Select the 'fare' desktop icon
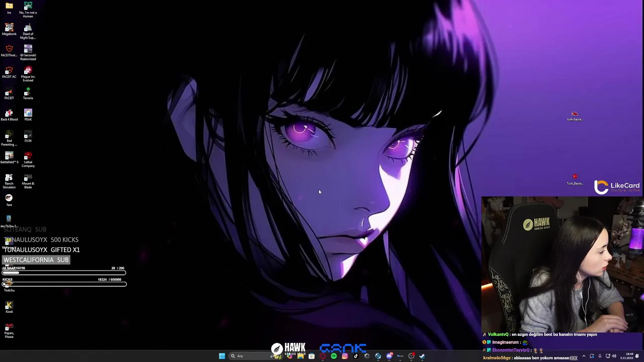This screenshot has width=644, height=362. (9, 200)
